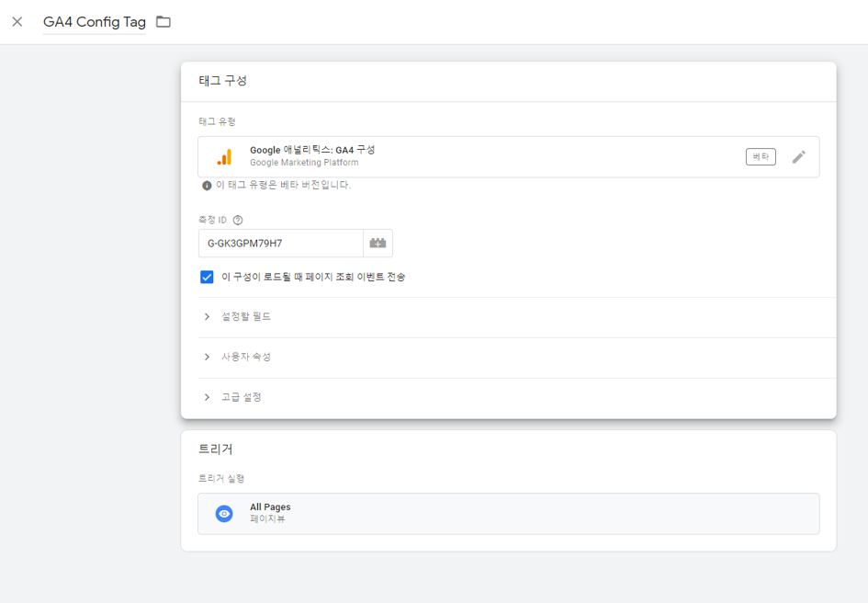Expand the 설정할 필드 section
The image size is (868, 603).
517,316
